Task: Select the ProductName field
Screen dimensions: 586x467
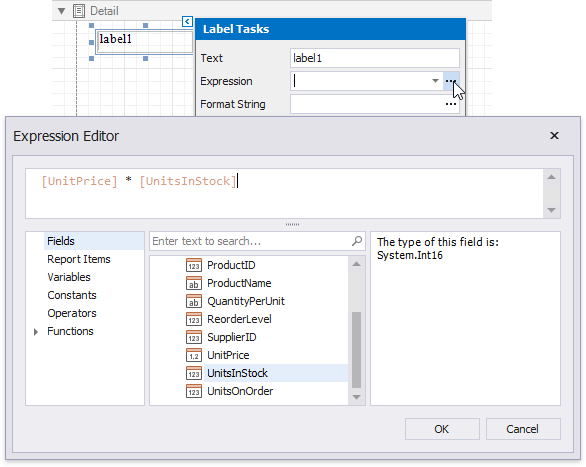Action: pyautogui.click(x=239, y=283)
